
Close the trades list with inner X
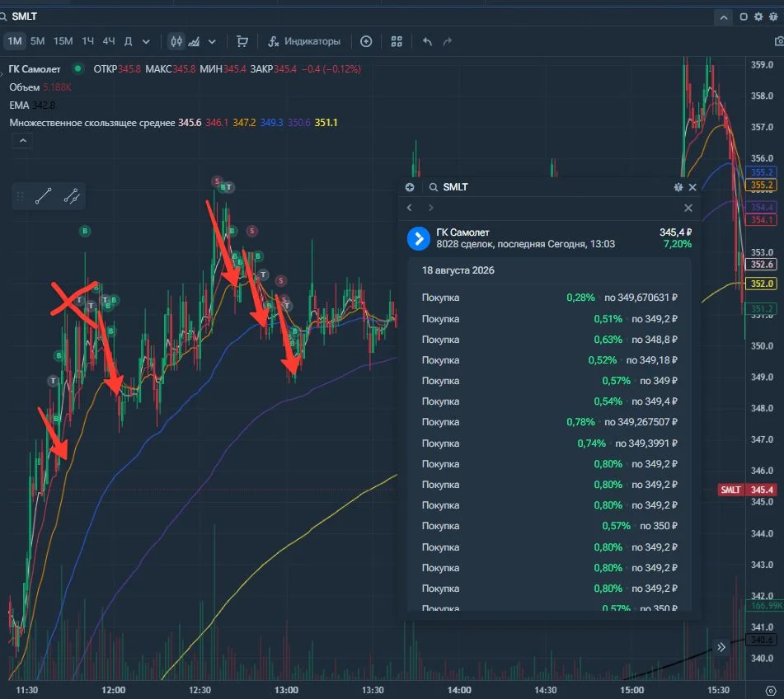click(x=688, y=208)
